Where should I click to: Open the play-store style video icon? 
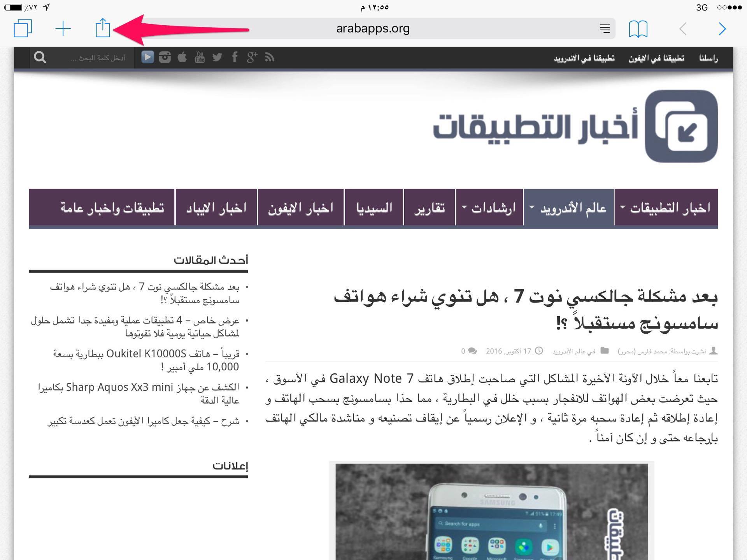click(147, 58)
